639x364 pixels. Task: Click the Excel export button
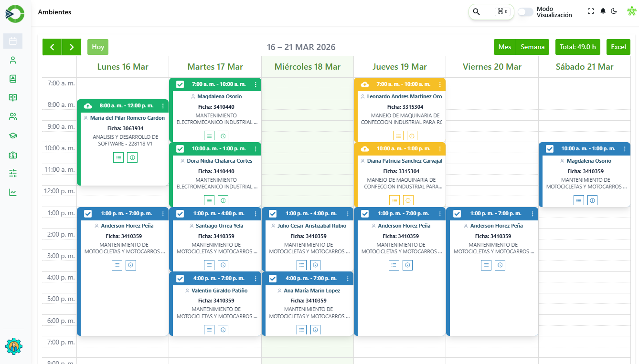[x=618, y=47]
